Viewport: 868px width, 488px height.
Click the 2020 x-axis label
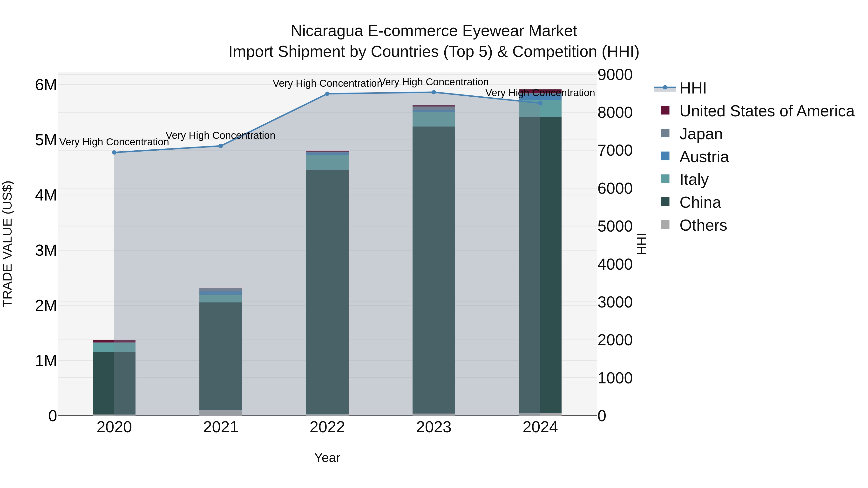114,427
